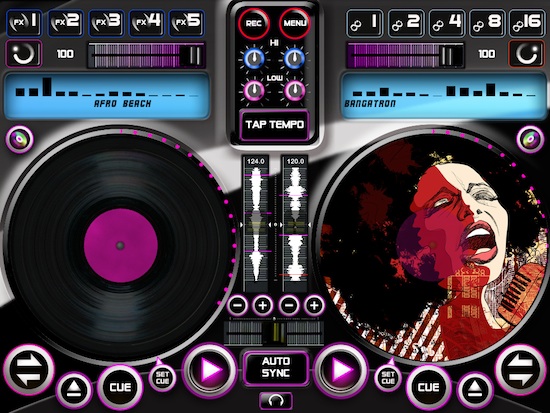Increase right deck tempo with plus button

[x=314, y=306]
